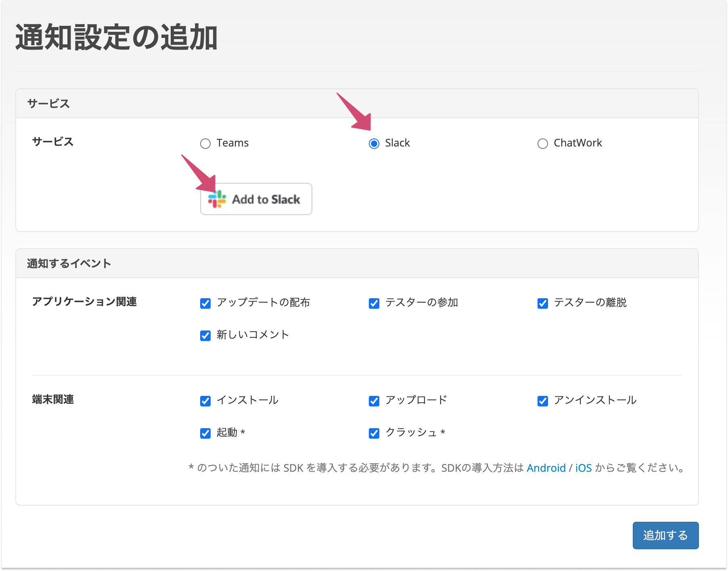Uncheck the クラッシュ * checkbox

coord(374,433)
